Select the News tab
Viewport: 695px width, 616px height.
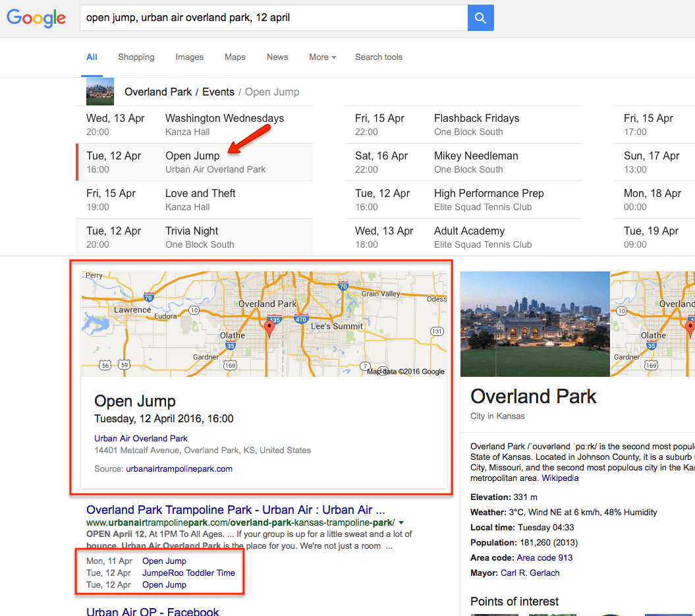pyautogui.click(x=277, y=57)
